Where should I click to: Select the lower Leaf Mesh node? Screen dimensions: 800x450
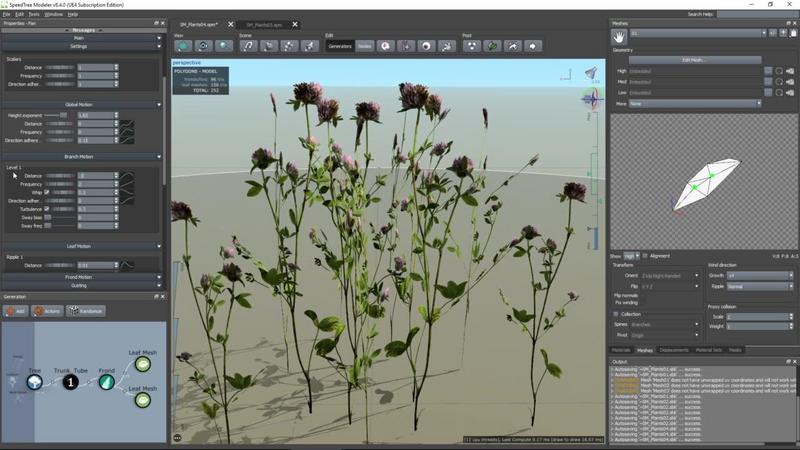click(x=142, y=400)
